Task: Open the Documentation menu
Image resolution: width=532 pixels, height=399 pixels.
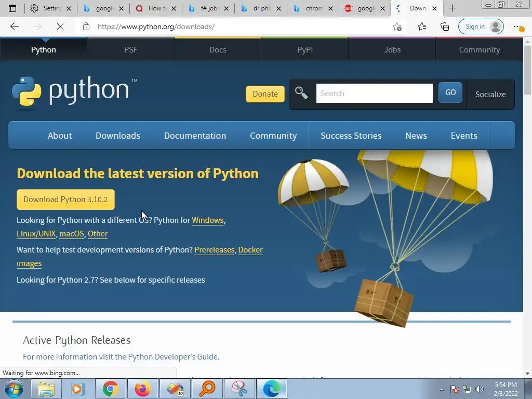Action: point(195,136)
